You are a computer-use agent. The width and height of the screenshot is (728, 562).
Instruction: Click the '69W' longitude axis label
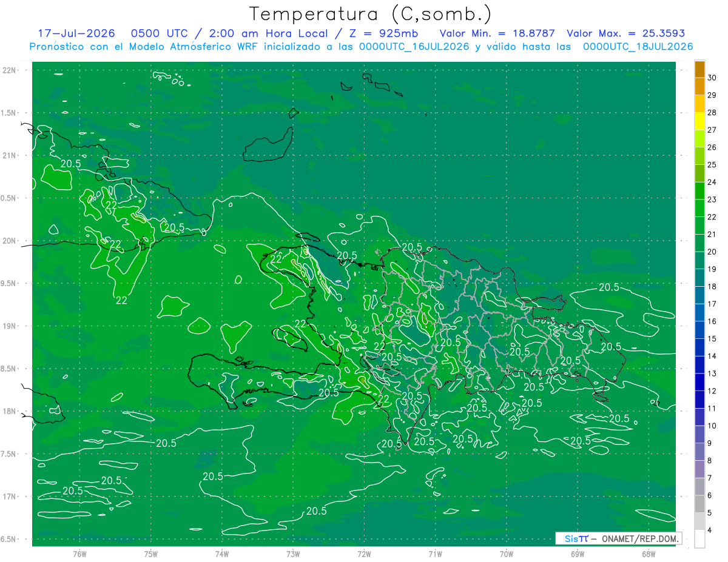578,554
